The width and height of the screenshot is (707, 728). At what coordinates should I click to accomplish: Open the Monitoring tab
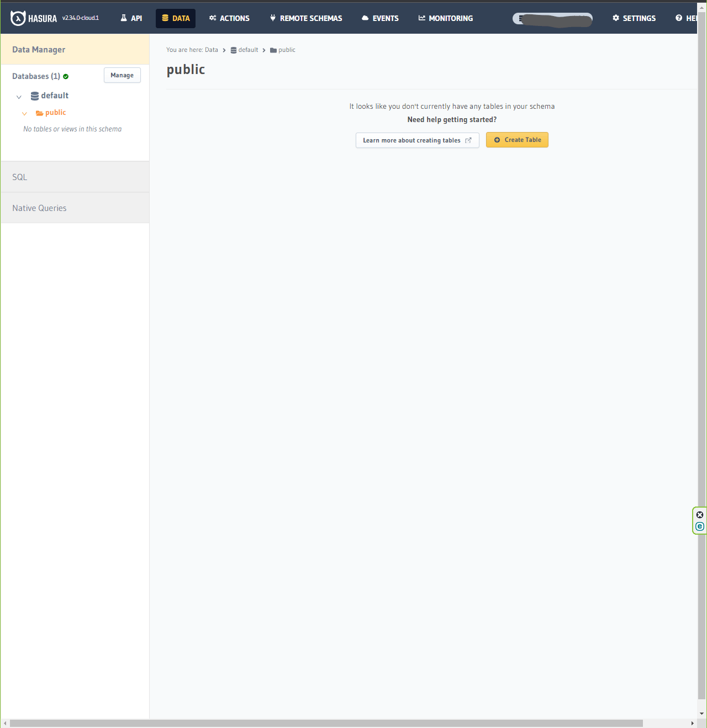click(446, 18)
